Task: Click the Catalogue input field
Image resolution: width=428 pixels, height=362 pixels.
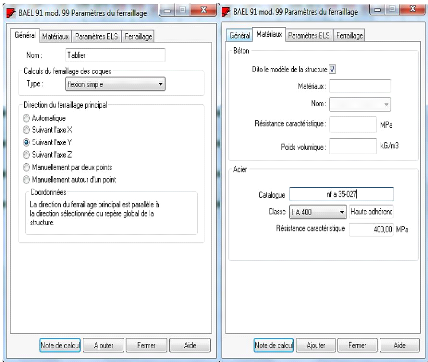Action: click(x=341, y=194)
